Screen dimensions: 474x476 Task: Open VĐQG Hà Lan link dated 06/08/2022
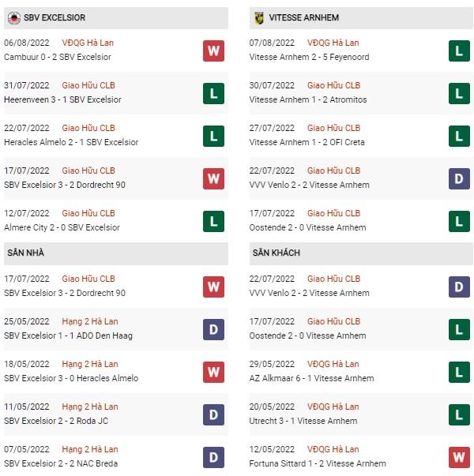pyautogui.click(x=88, y=43)
